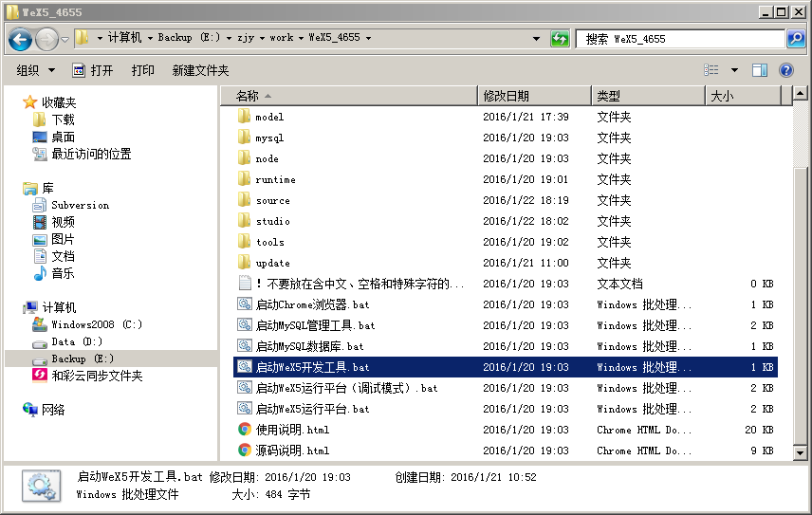
Task: Select 启动MySQL数据库.bat file icon
Action: pos(245,346)
